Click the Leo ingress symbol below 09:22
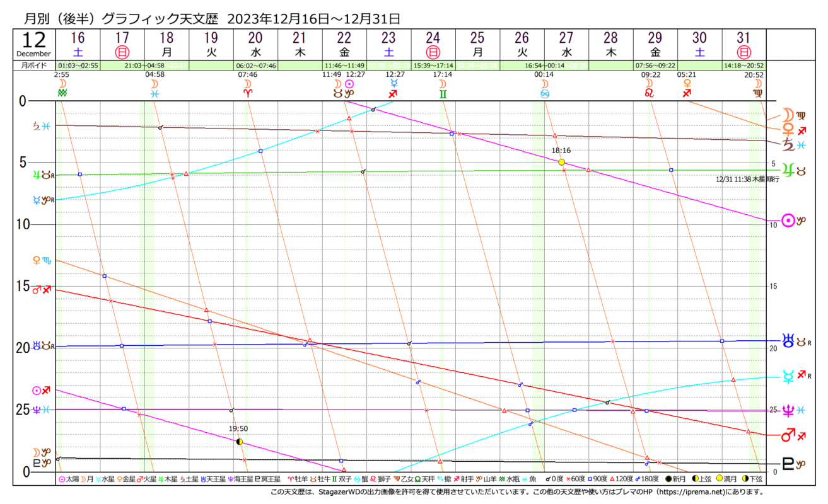This screenshot has height=504, width=828. (x=648, y=93)
